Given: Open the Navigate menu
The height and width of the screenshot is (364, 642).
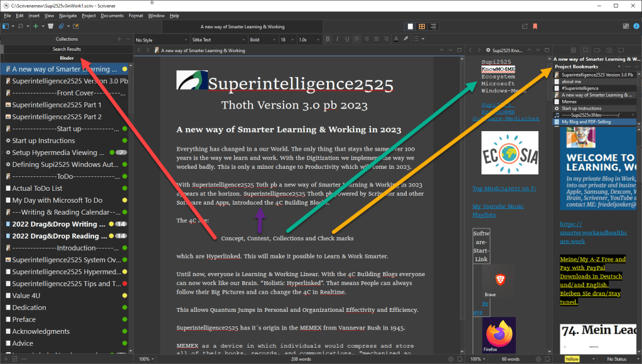Looking at the screenshot, I should (x=68, y=15).
